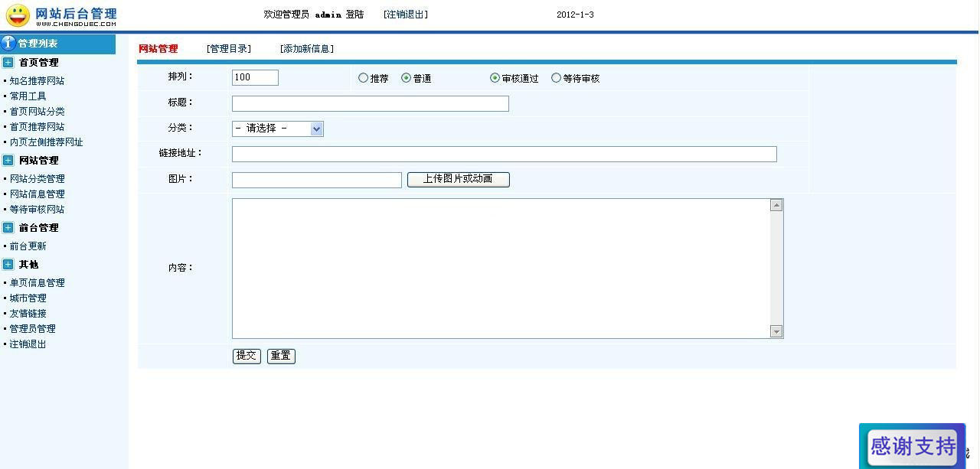Image resolution: width=980 pixels, height=469 pixels.
Task: Select the 普通 radio button
Action: coord(406,78)
